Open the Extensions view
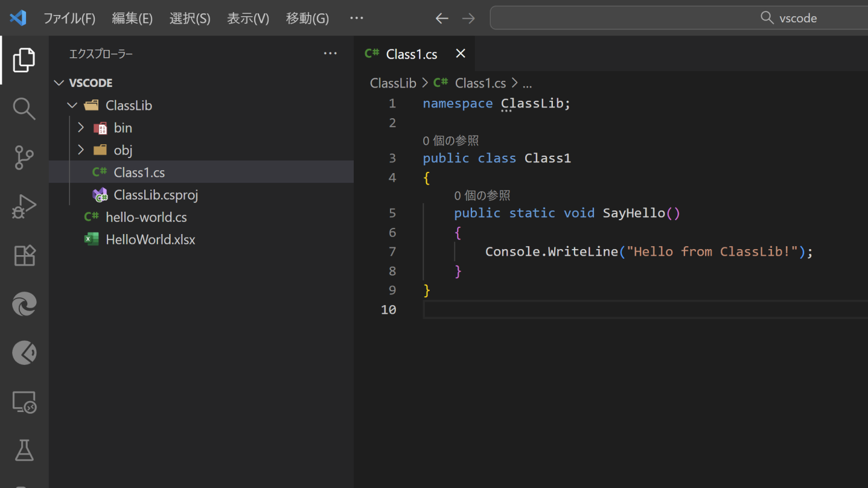Screen dimensions: 868x488 [x=24, y=255]
